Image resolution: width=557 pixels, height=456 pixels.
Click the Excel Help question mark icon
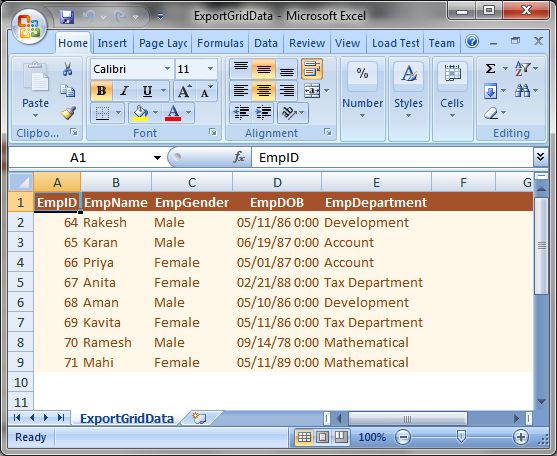[472, 42]
